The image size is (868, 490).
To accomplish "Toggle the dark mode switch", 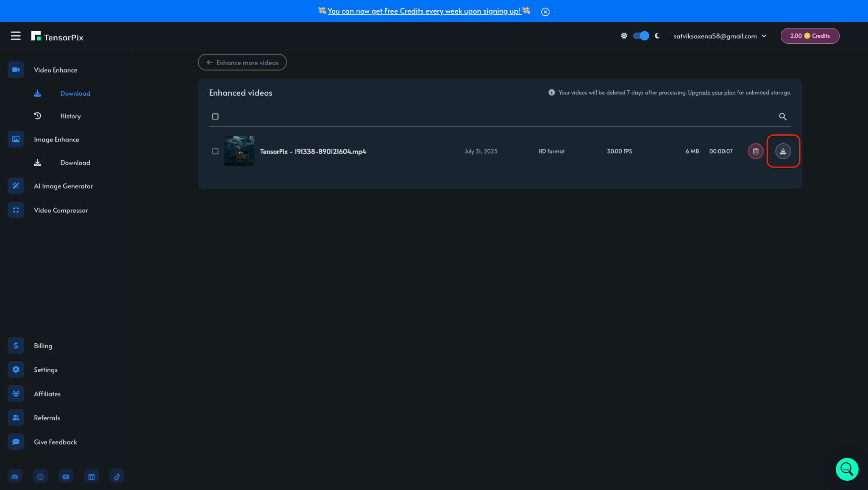I will pyautogui.click(x=640, y=36).
